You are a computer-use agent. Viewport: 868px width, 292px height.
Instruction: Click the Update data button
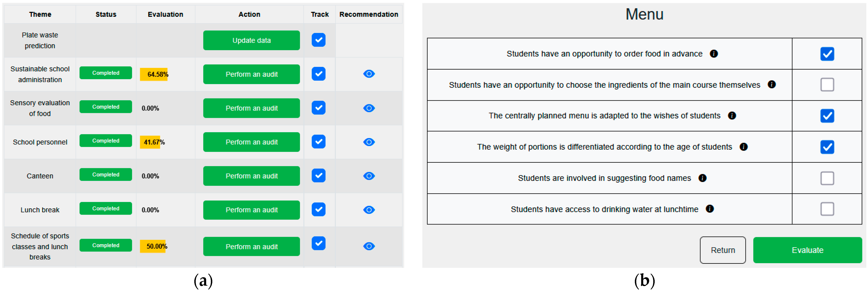[x=251, y=41]
